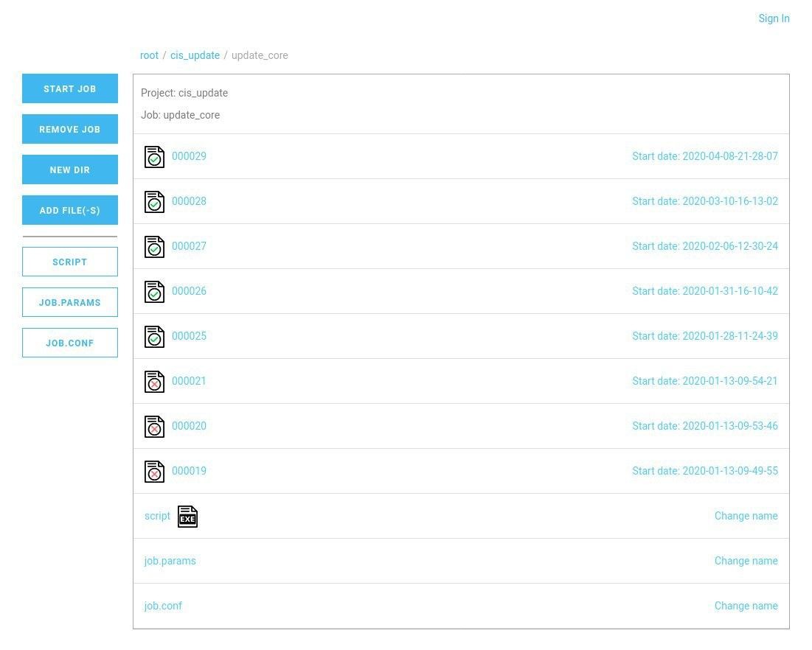
Task: Click Start date 2020-02-06-12-30-24
Action: pyautogui.click(x=705, y=246)
